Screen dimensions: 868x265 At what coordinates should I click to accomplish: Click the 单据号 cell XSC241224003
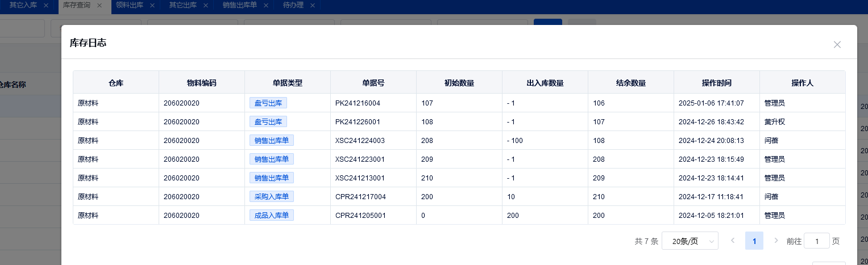click(x=360, y=140)
